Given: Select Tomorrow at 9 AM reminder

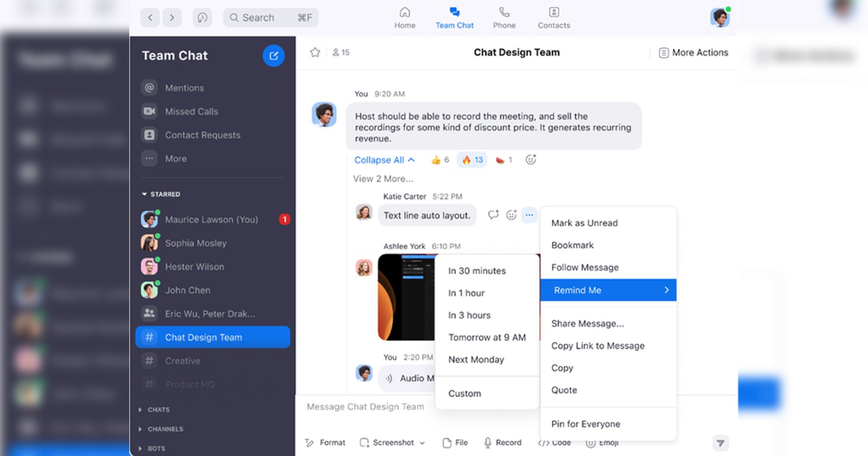Looking at the screenshot, I should (487, 337).
